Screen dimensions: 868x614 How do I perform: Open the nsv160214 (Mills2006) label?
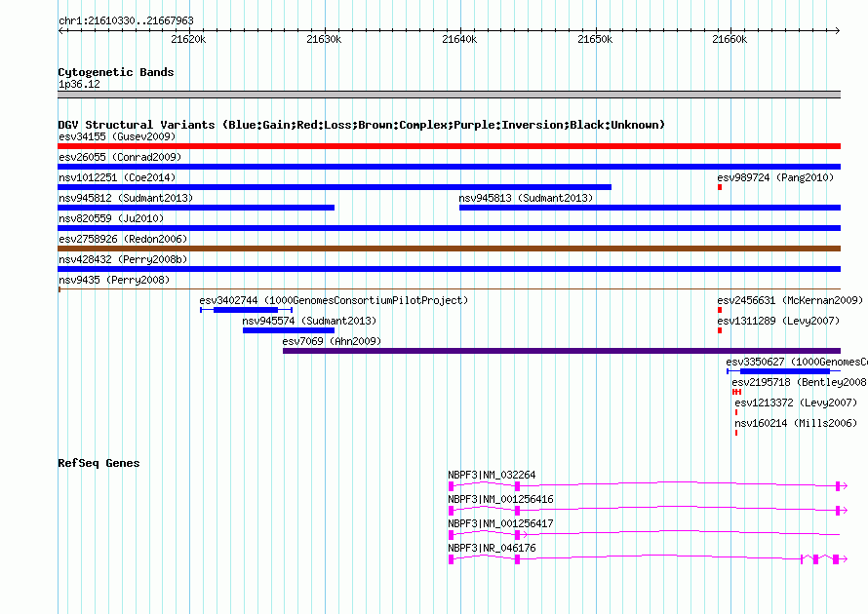tap(796, 423)
